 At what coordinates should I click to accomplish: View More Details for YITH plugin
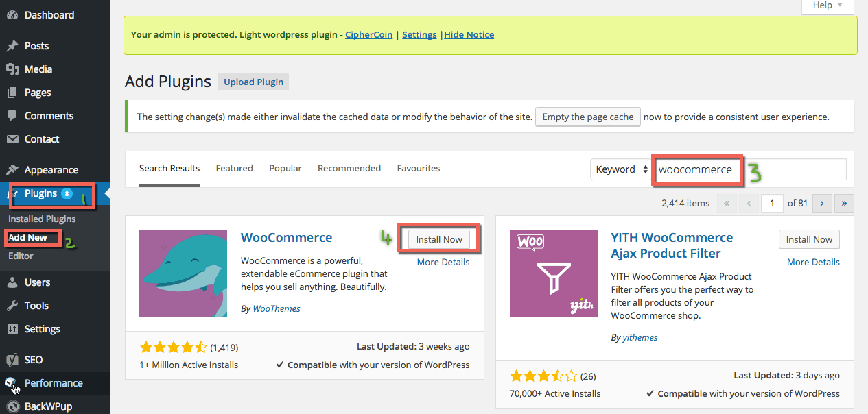tap(813, 262)
